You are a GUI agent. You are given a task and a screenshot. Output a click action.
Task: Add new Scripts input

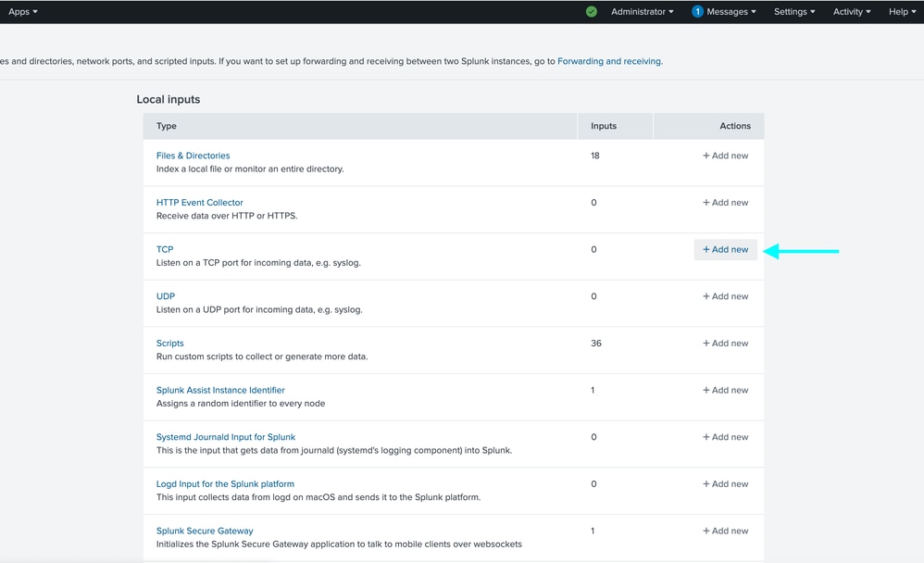tap(726, 344)
